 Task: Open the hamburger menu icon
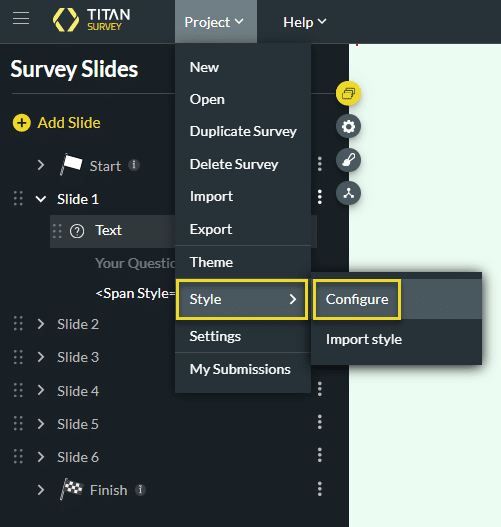[21, 18]
